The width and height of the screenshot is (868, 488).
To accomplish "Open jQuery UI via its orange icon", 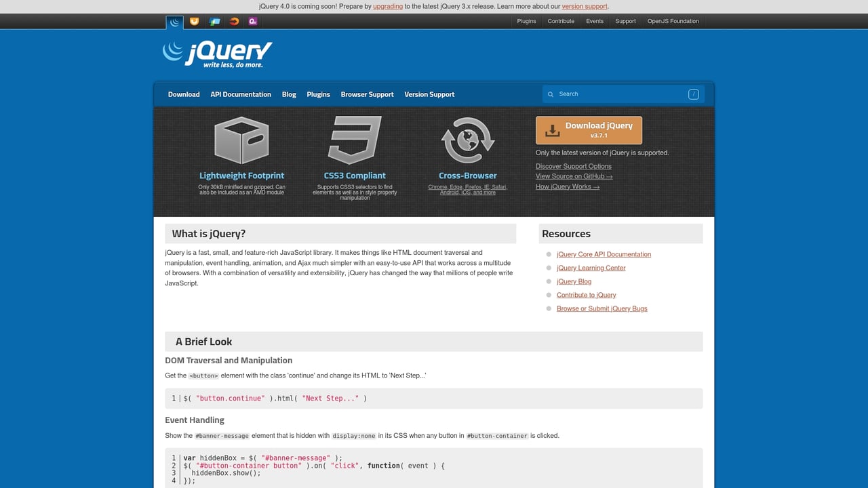I will tap(195, 21).
